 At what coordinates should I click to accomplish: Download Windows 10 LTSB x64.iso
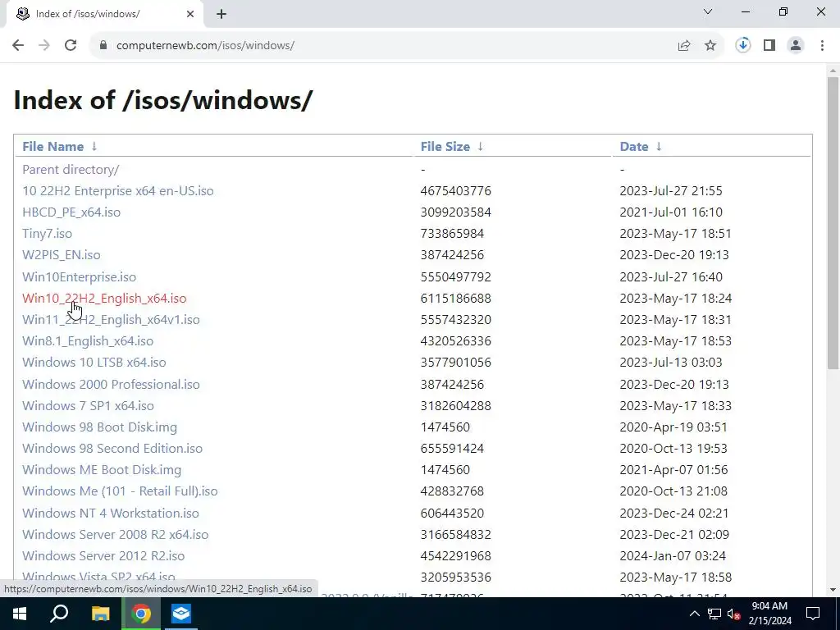[94, 363]
